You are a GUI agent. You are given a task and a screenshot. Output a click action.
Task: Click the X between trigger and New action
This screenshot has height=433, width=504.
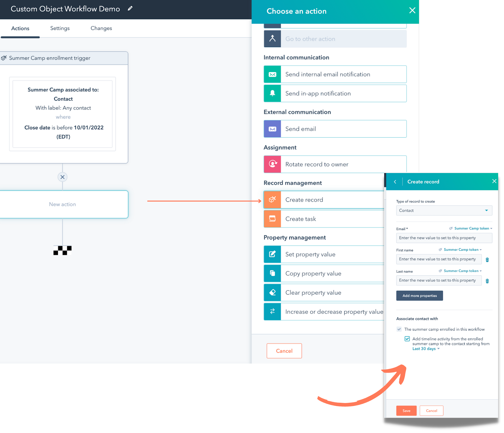(x=62, y=177)
